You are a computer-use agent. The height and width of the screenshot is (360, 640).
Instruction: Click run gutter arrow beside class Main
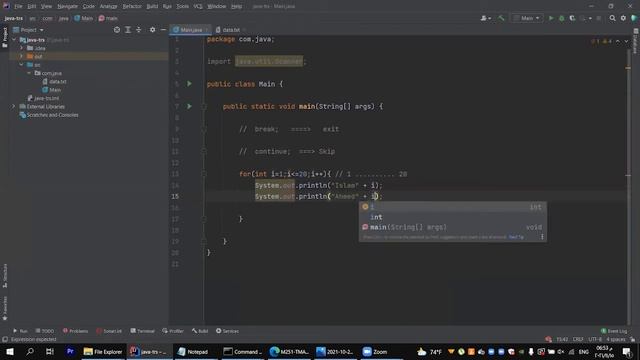tap(189, 84)
